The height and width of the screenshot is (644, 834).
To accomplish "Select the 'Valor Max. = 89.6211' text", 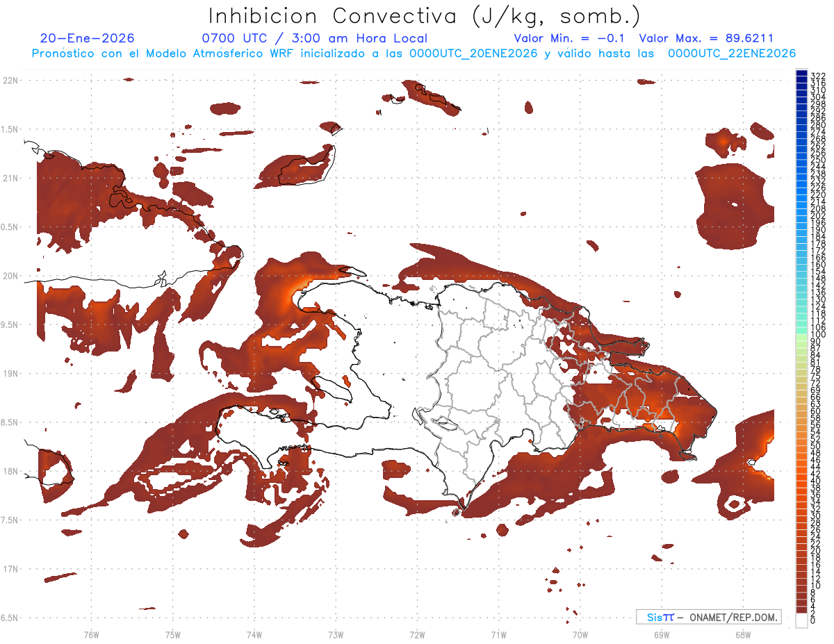I will 706,39.
